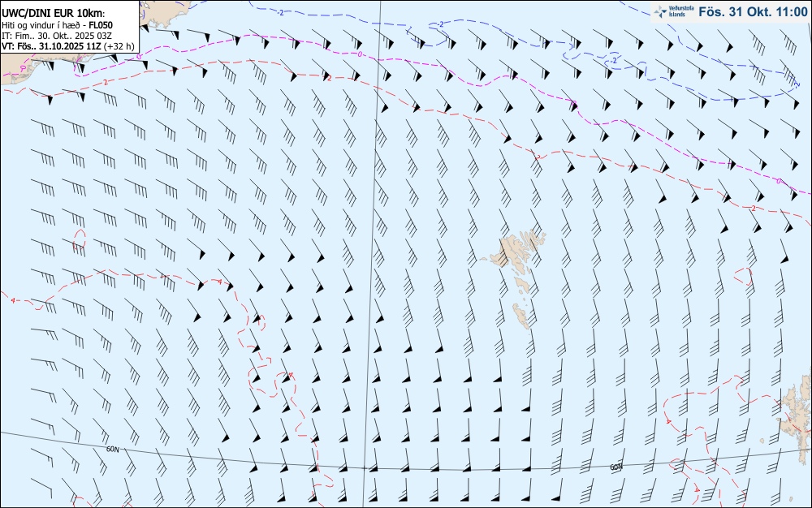This screenshot has height=508, width=812.
Task: Click the 'Hiti og vindur í hæð - FL050' label
Action: point(57,25)
